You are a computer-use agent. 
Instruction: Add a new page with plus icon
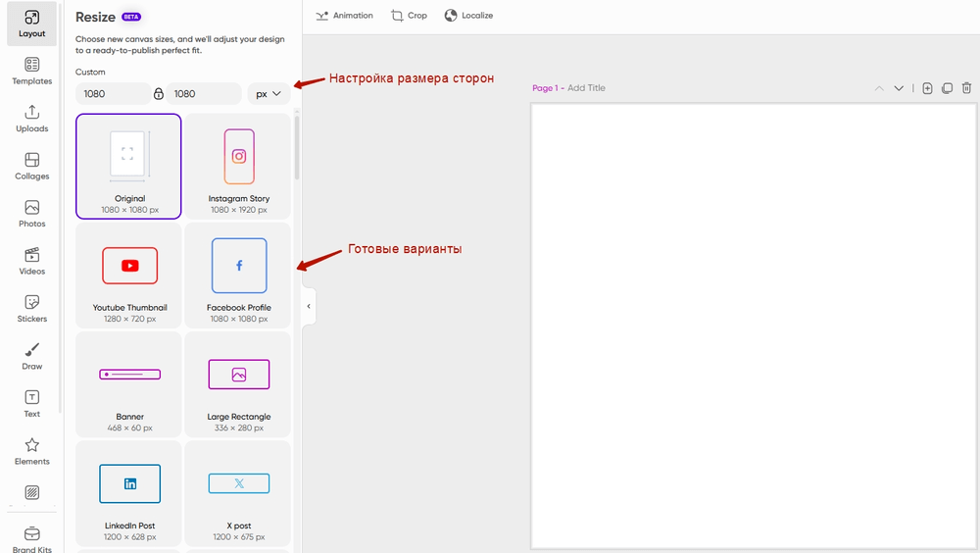pos(927,88)
